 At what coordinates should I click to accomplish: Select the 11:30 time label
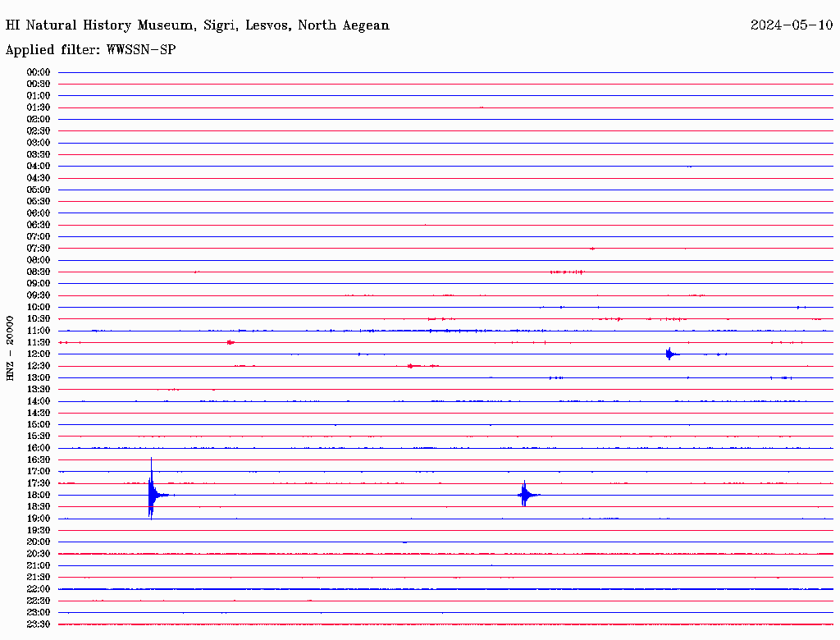click(x=39, y=342)
